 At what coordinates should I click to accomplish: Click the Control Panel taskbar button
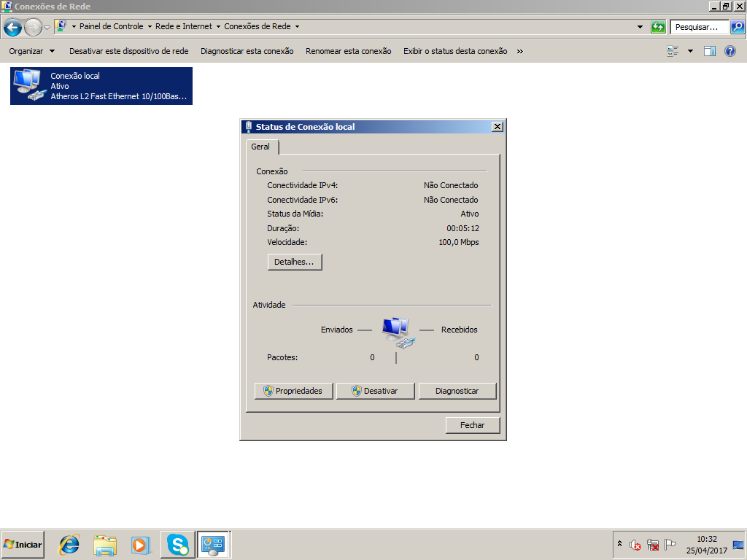click(214, 545)
